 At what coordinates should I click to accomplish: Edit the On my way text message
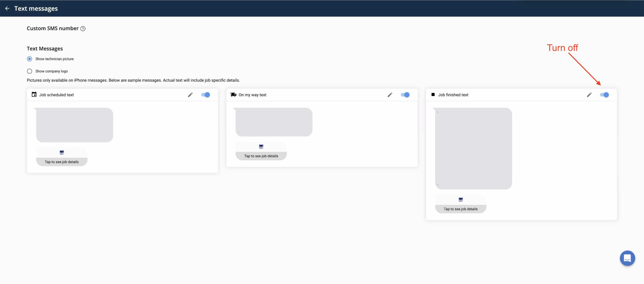pyautogui.click(x=390, y=95)
